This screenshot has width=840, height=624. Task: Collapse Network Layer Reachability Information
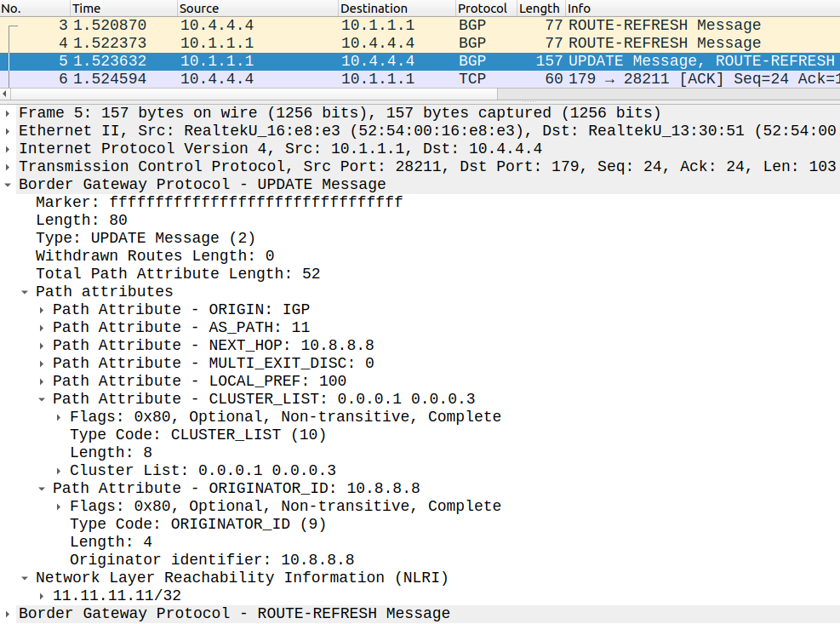pos(25,578)
